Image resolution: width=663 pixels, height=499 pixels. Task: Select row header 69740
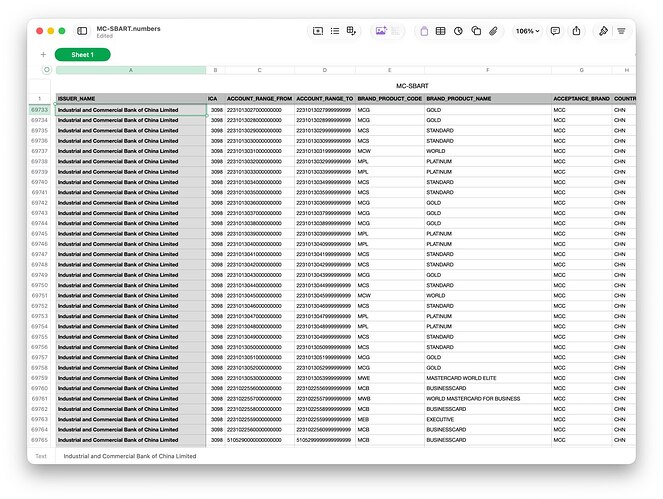(x=39, y=182)
